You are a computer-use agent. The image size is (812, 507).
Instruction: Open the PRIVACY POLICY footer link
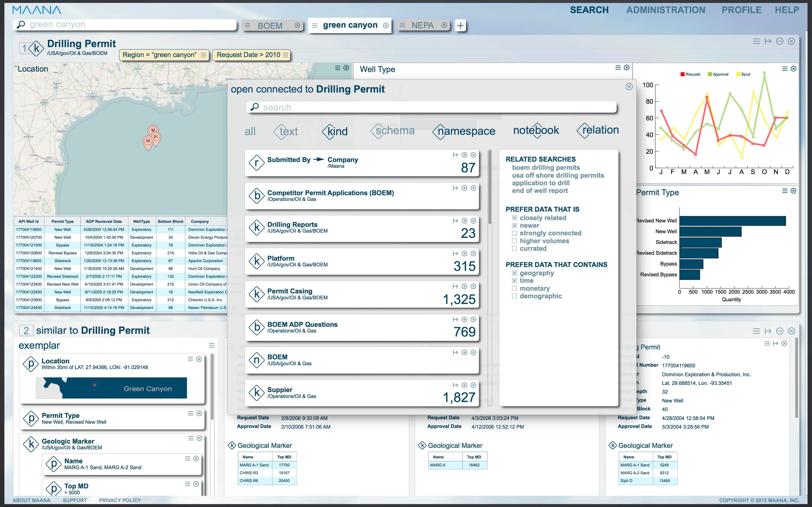click(x=120, y=500)
